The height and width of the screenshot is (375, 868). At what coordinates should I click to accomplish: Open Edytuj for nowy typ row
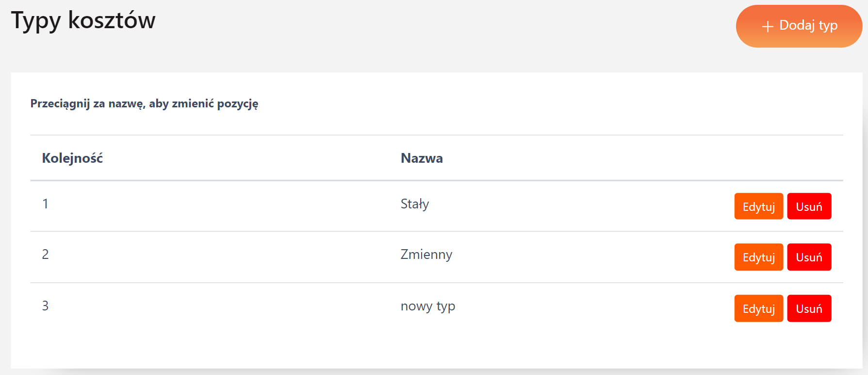(x=758, y=308)
